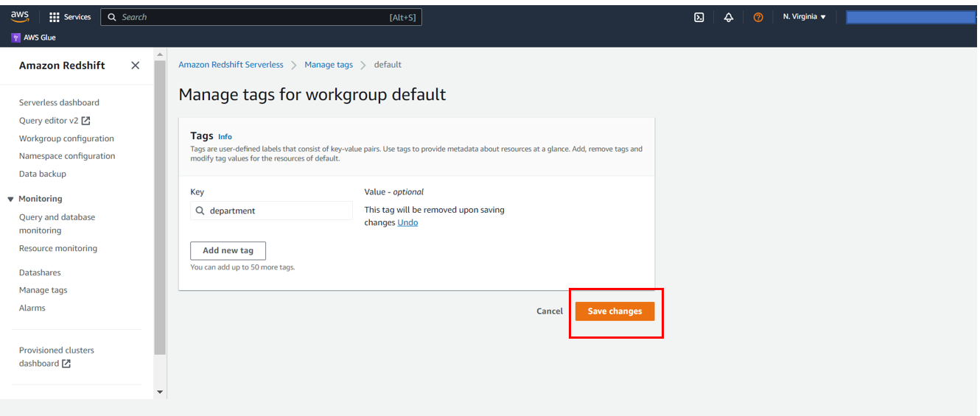The width and height of the screenshot is (980, 416).
Task: Open the notifications bell
Action: 729,17
